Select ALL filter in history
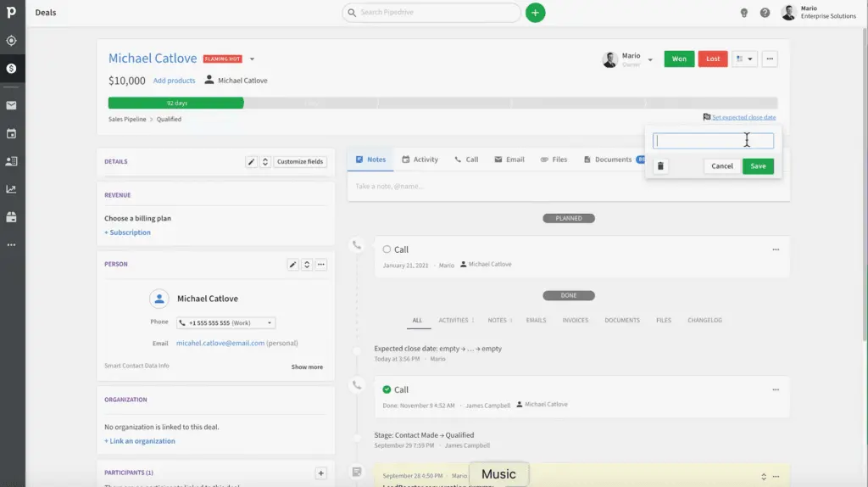Screen dimensions: 868x487 coord(417,320)
